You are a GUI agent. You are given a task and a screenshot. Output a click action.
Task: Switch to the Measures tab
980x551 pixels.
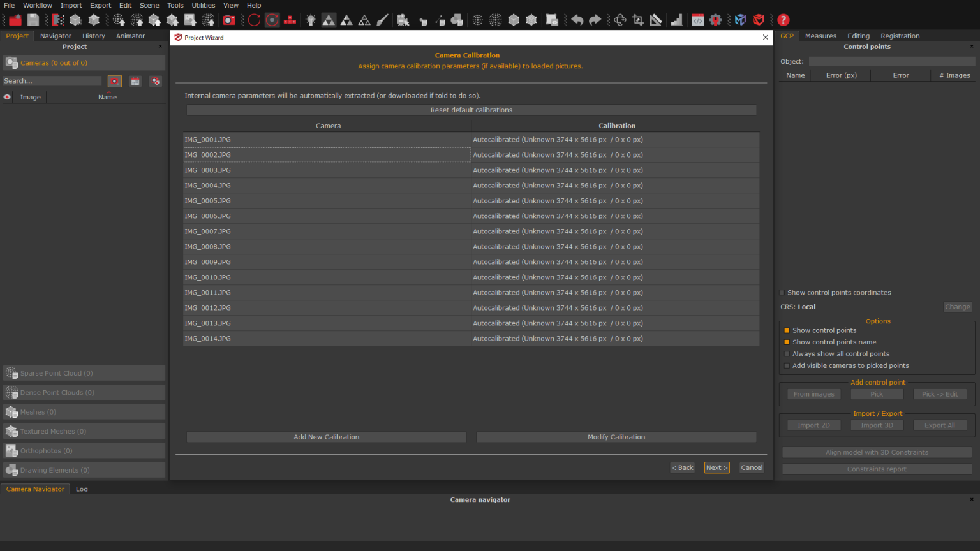pos(820,36)
